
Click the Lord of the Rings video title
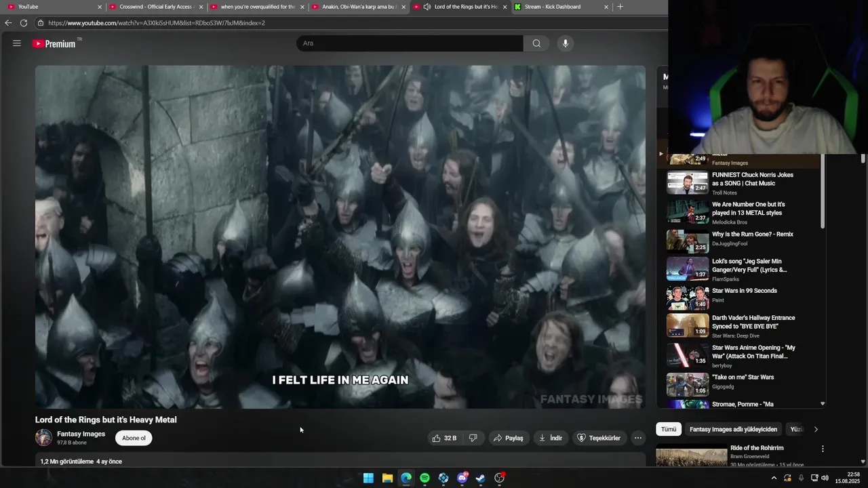pos(106,420)
